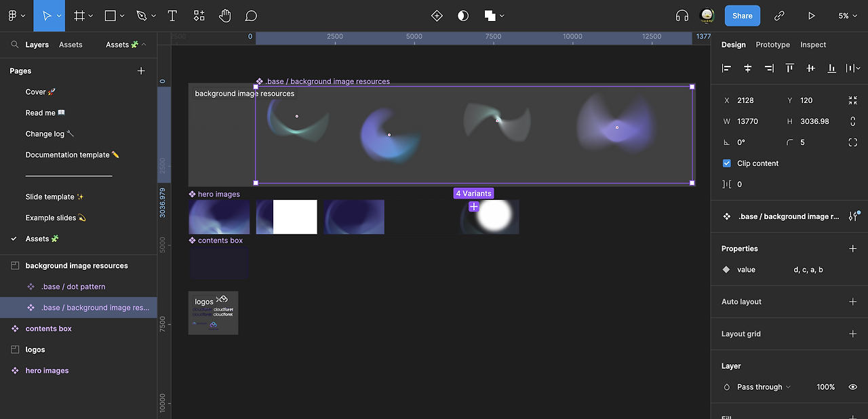Add new variant with purple plus button
Viewport: 868px width, 419px height.
pos(473,206)
